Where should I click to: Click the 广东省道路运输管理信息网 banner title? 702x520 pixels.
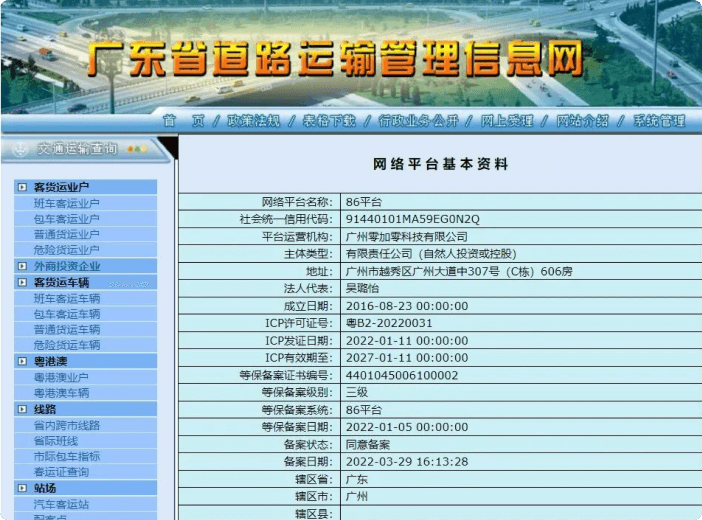pos(335,60)
